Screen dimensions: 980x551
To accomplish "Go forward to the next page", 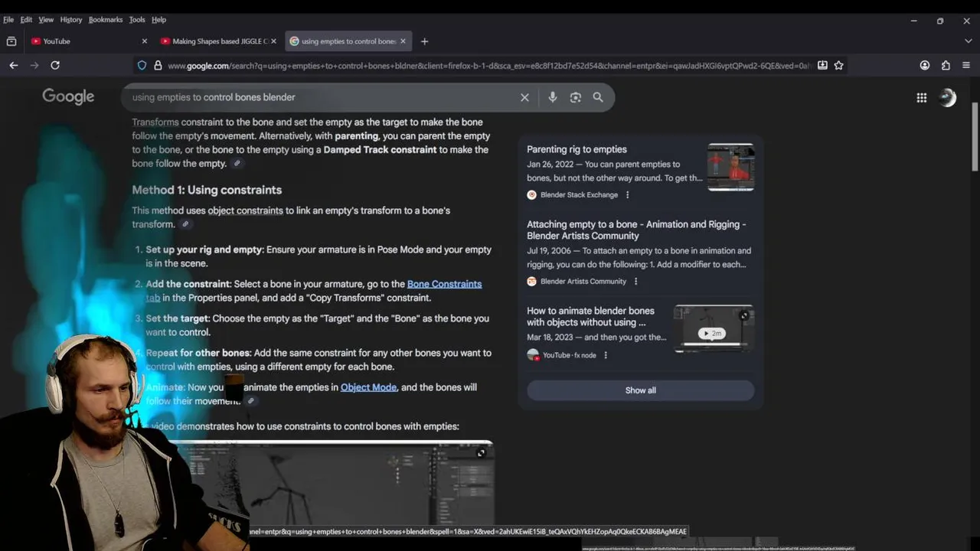I will 34,66.
